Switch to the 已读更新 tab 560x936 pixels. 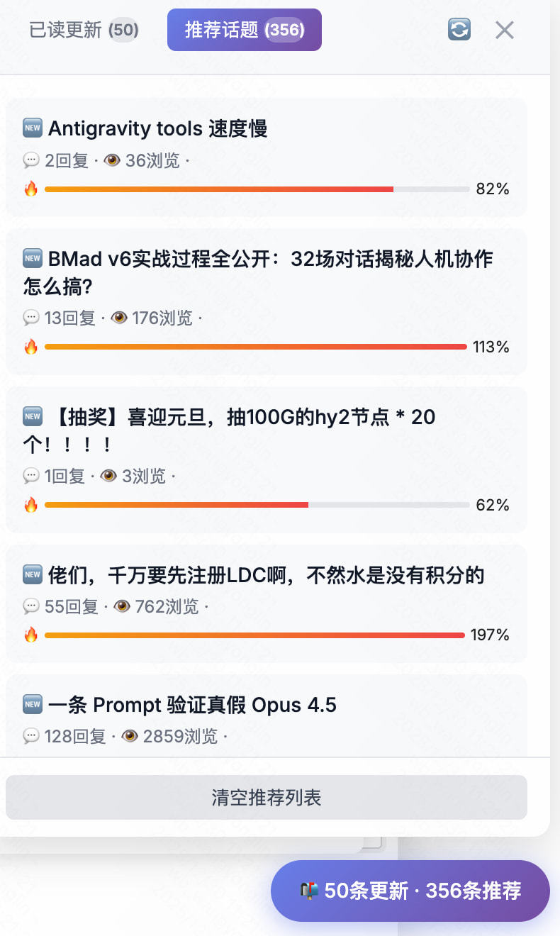[84, 30]
